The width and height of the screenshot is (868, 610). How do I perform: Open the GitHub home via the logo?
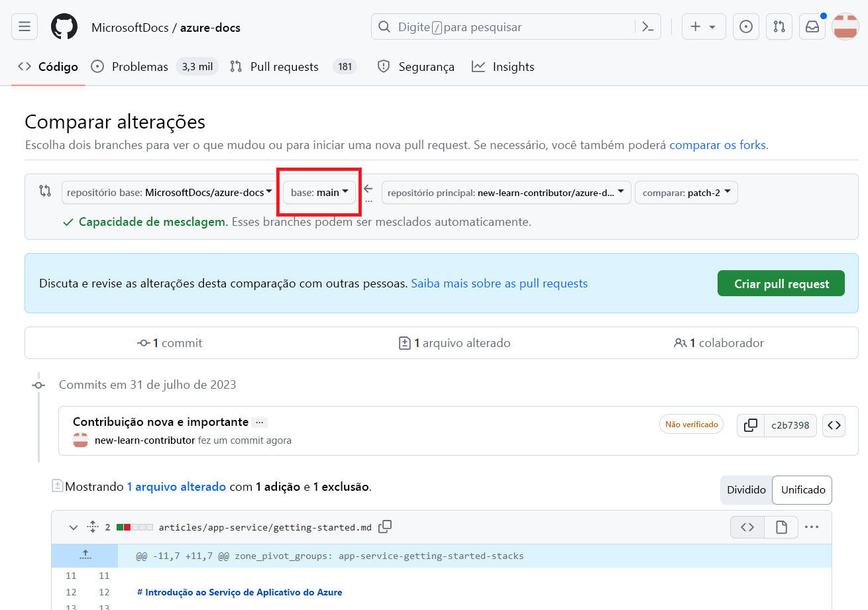pos(62,26)
